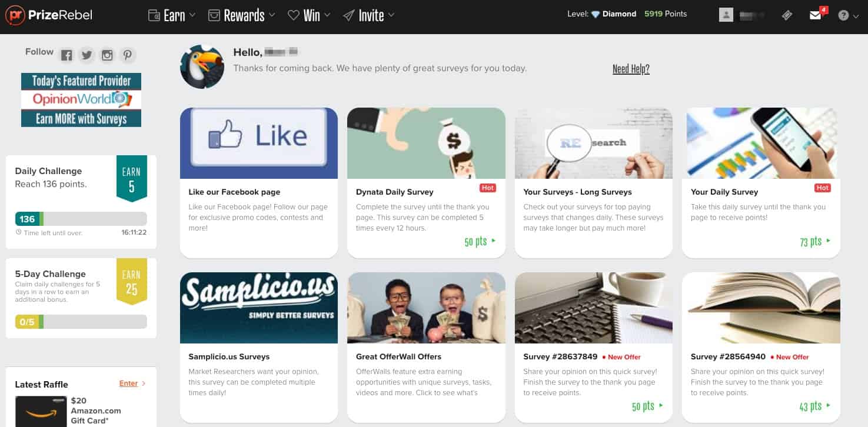Click the Today's Featured Provider OpinionWorld banner
This screenshot has width=868, height=427.
(81, 100)
